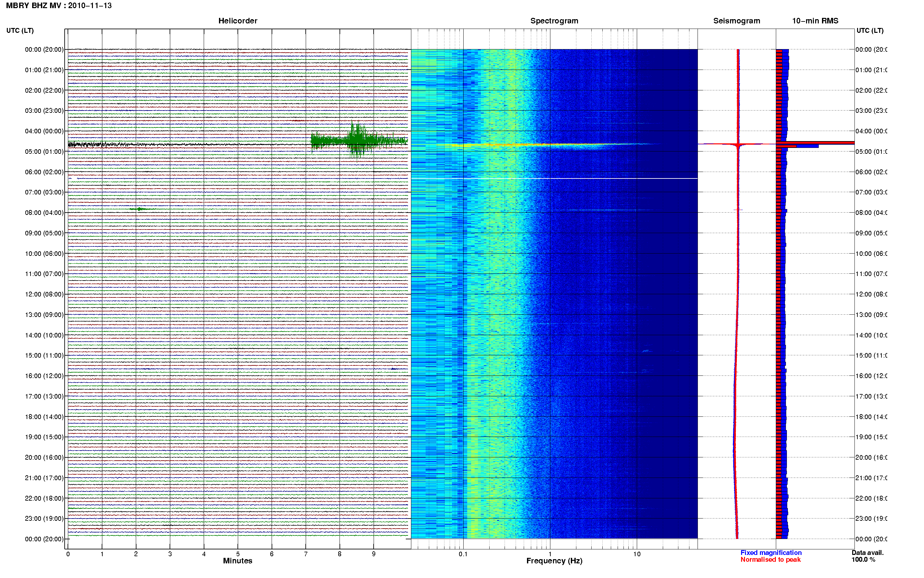Click the left '14:00 (10:00)' time label
This screenshot has height=578, width=924.
click(44, 335)
